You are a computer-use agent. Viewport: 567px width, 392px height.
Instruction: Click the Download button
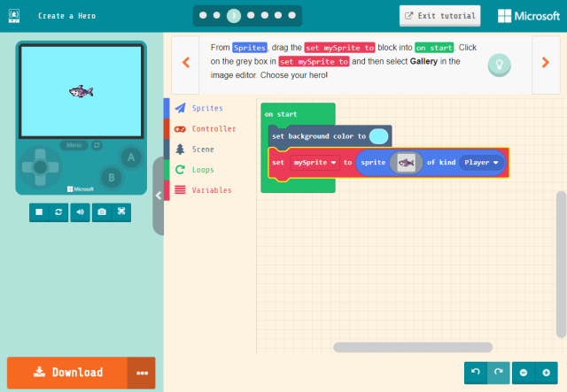(67, 373)
